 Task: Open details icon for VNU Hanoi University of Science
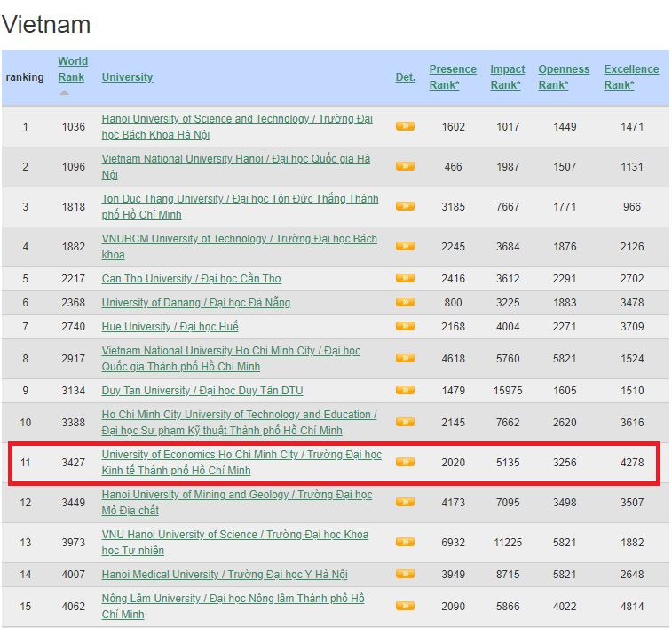(x=405, y=542)
